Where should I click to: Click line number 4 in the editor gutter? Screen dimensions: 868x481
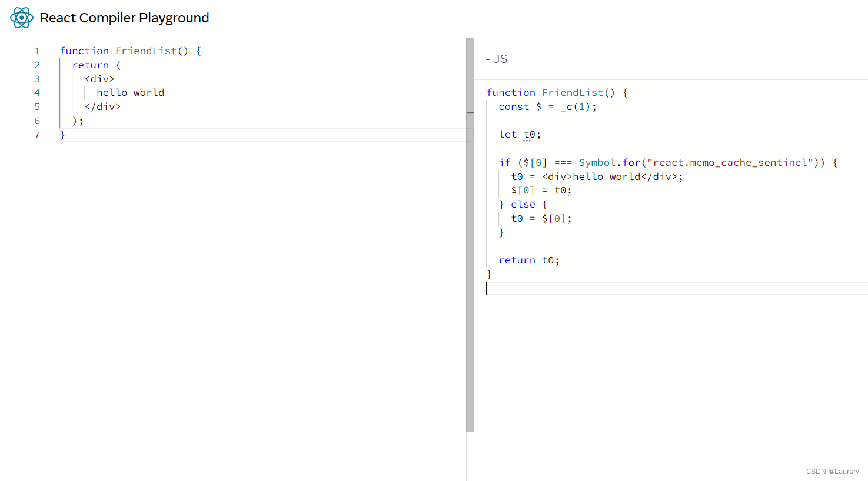coord(37,92)
